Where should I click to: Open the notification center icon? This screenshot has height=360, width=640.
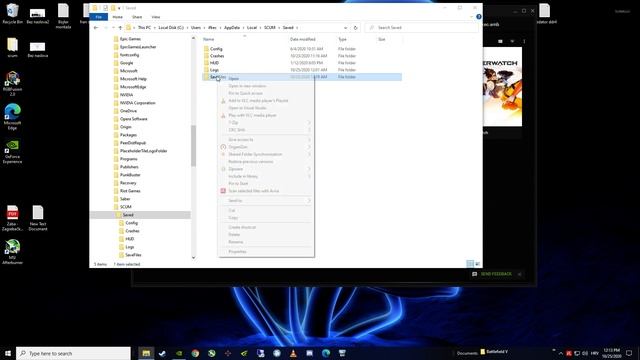pos(629,353)
